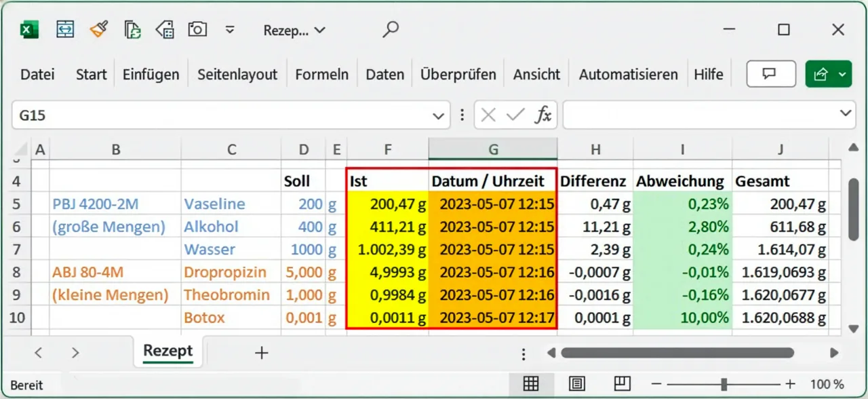Viewport: 868px width, 399px height.
Task: Click the Soll value 1000 for Wasser
Action: (303, 250)
